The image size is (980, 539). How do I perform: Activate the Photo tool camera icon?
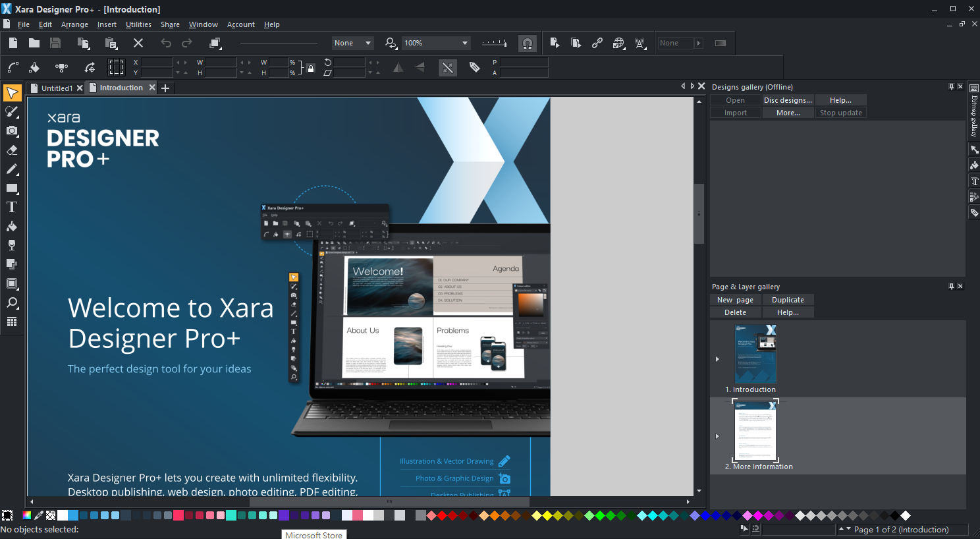tap(12, 131)
